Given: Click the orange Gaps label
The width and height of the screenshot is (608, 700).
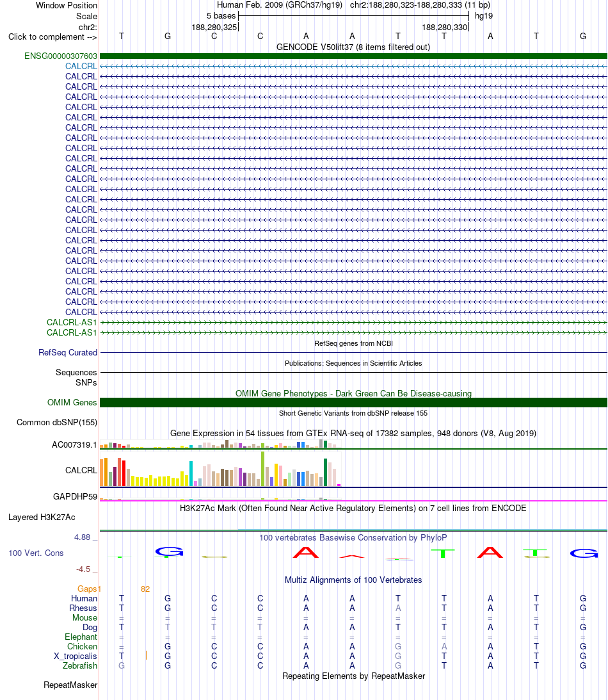Looking at the screenshot, I should tap(88, 589).
